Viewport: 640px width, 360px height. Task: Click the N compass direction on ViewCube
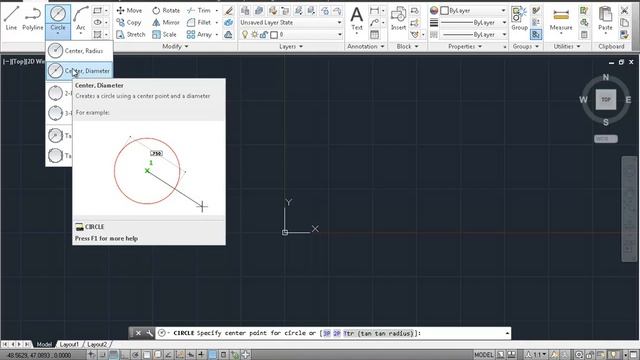(x=606, y=77)
